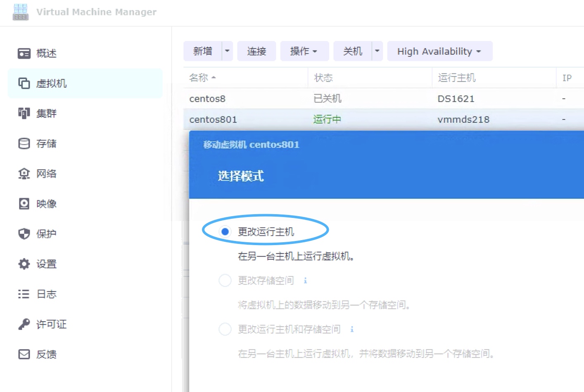Expand the arrow beside 新增 button
Viewport: 584px width, 392px height.
(x=227, y=51)
